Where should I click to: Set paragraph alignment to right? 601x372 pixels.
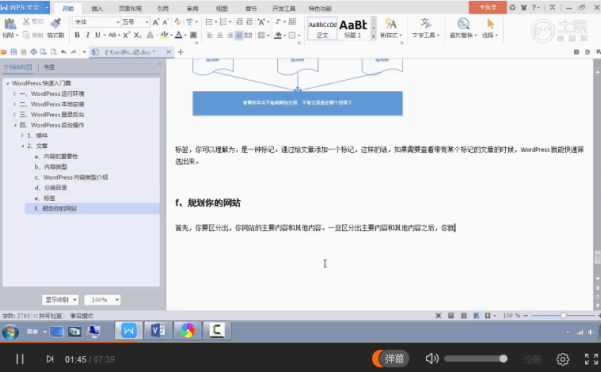tap(230, 35)
